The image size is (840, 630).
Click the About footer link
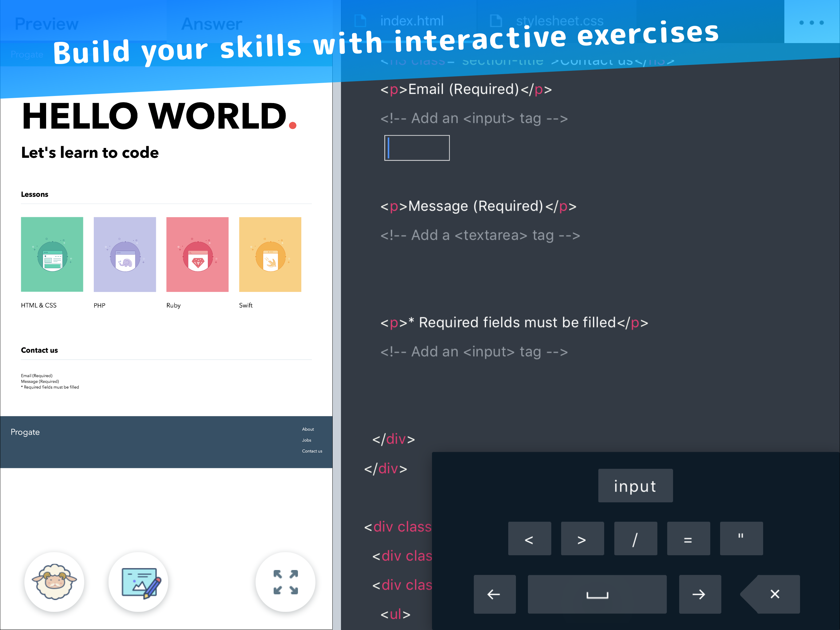[x=308, y=429]
